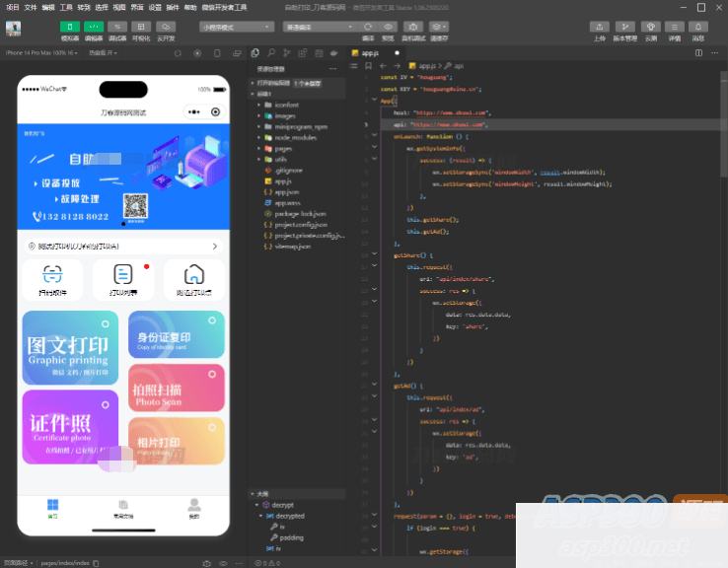Click the Preview (预览) eye icon

pyautogui.click(x=388, y=27)
